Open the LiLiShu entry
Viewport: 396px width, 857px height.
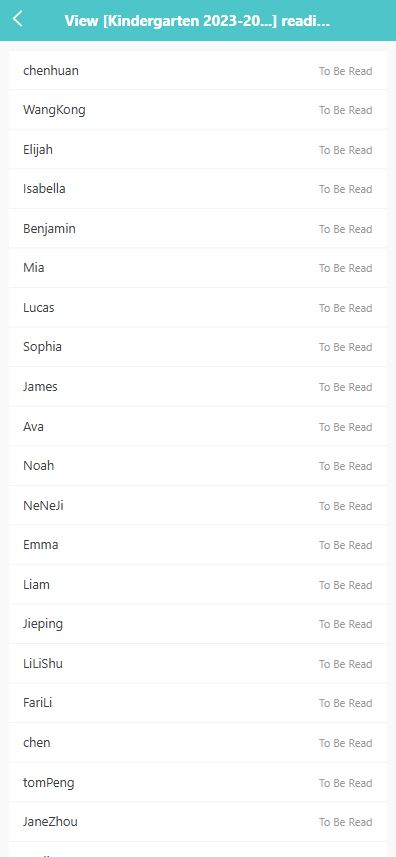click(x=198, y=664)
